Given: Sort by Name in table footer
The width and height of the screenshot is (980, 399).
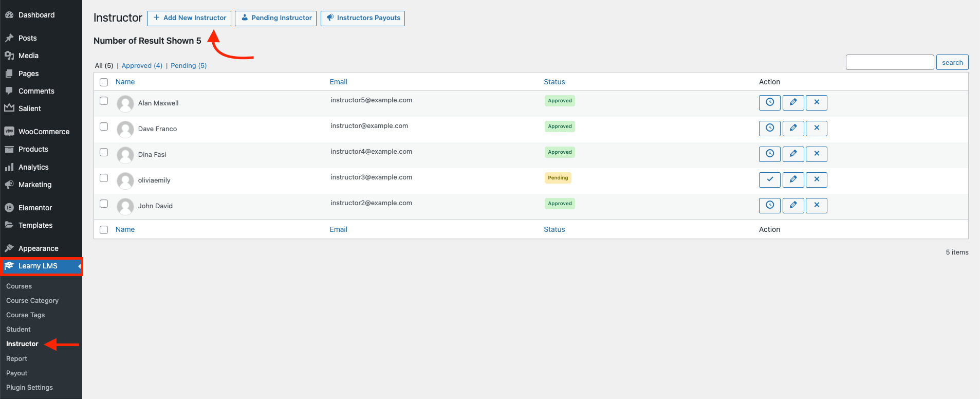Looking at the screenshot, I should click(125, 229).
